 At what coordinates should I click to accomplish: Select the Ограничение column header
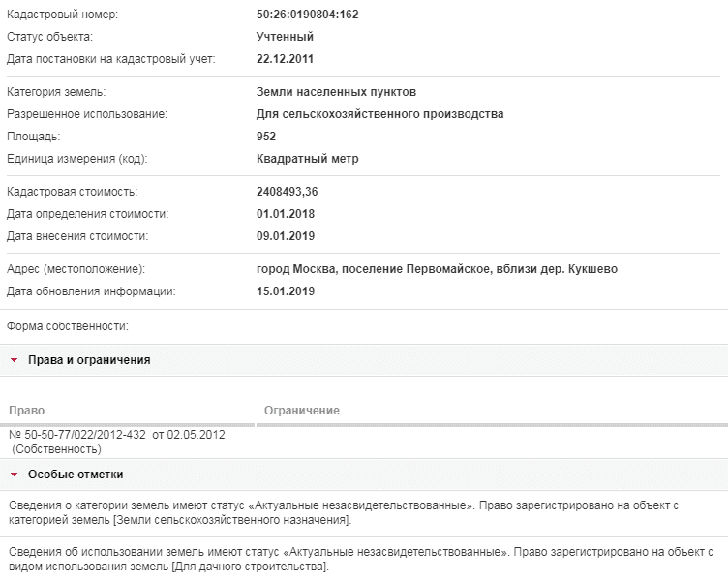(x=302, y=411)
